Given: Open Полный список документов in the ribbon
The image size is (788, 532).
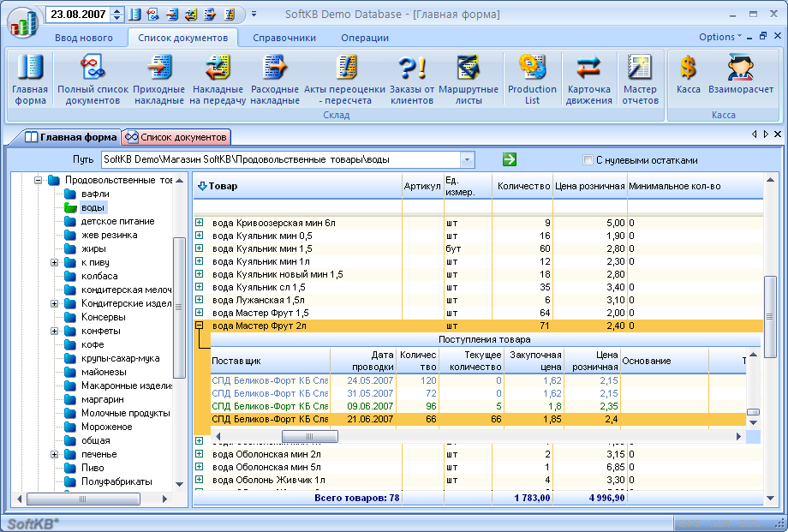Looking at the screenshot, I should pyautogui.click(x=93, y=80).
